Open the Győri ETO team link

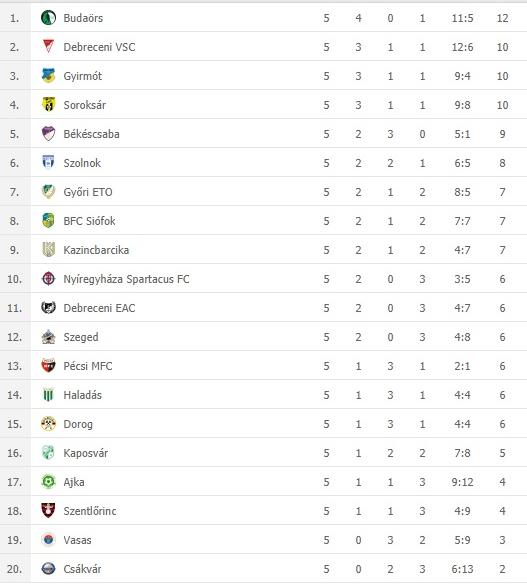pyautogui.click(x=88, y=192)
